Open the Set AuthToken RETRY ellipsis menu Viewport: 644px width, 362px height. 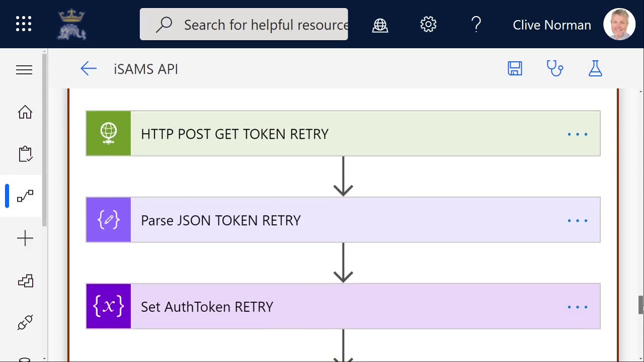pyautogui.click(x=578, y=307)
